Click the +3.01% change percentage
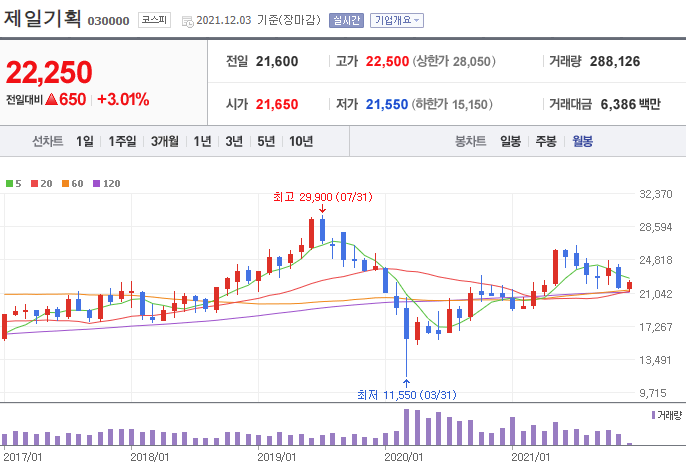 [x=123, y=99]
